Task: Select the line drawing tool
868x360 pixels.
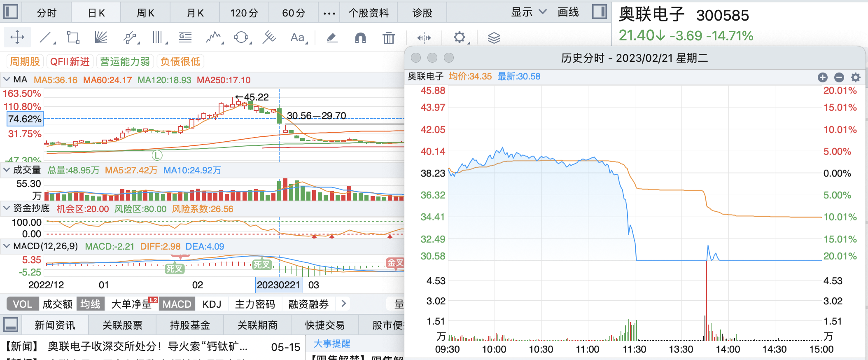Action: click(46, 37)
